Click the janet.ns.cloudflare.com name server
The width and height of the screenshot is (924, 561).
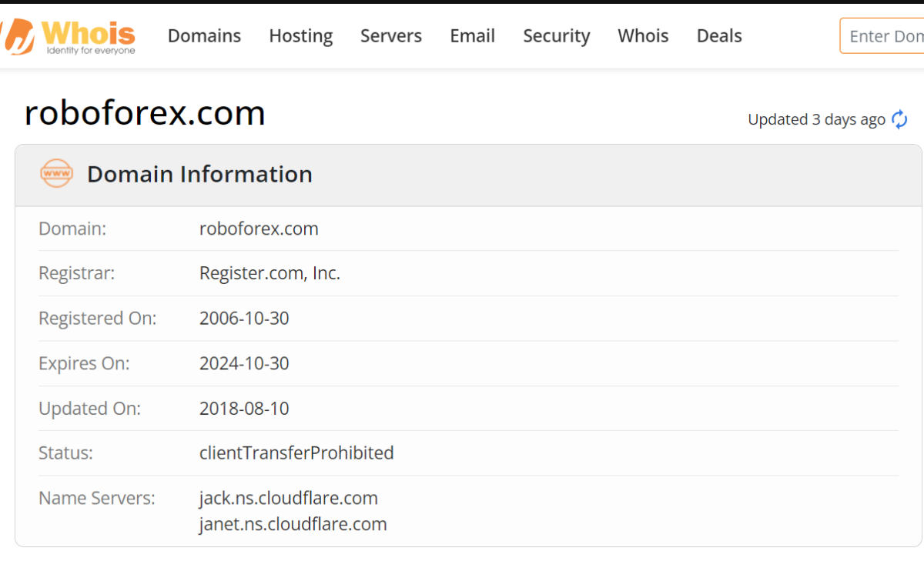(293, 524)
